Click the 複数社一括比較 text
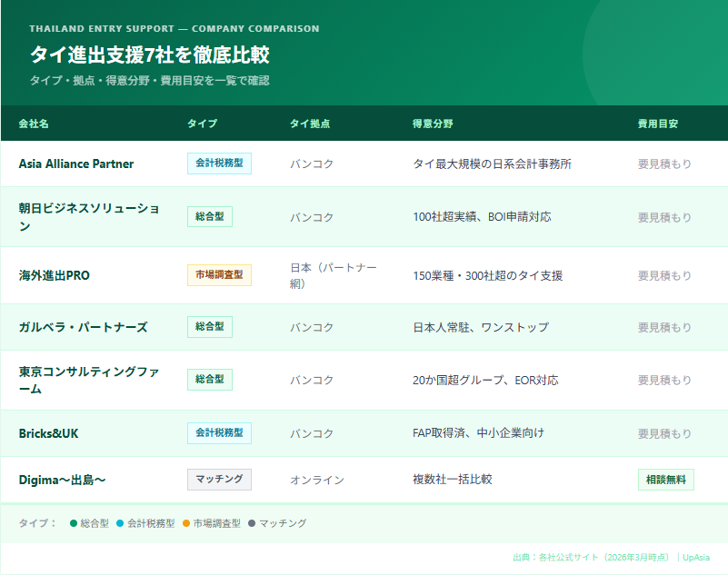 coord(453,480)
